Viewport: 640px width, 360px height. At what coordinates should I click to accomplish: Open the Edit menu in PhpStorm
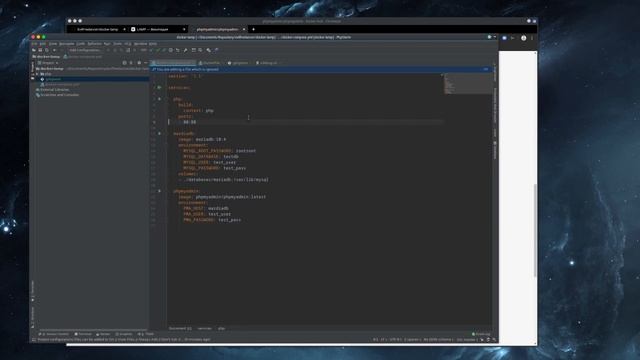click(43, 44)
